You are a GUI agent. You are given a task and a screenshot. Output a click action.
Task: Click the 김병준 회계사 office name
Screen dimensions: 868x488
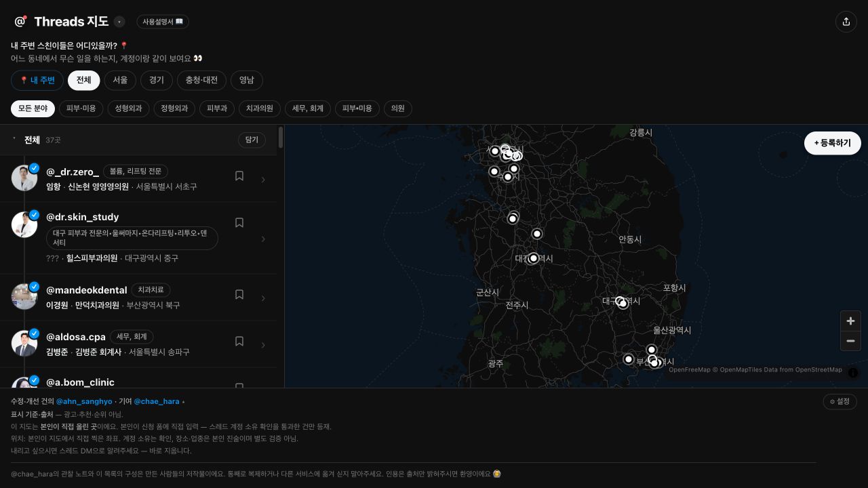pos(98,352)
